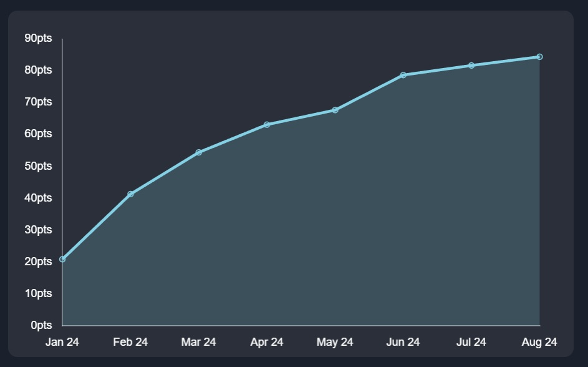Viewport: 588px width, 367px height.
Task: Click the '40pts' y-axis label
Action: pyautogui.click(x=38, y=198)
